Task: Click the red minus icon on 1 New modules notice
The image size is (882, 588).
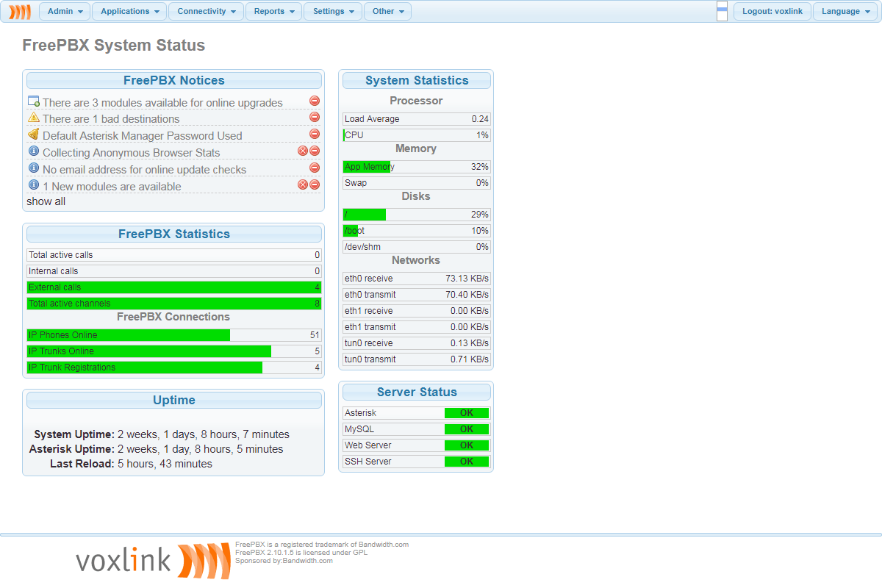Action: [x=315, y=184]
